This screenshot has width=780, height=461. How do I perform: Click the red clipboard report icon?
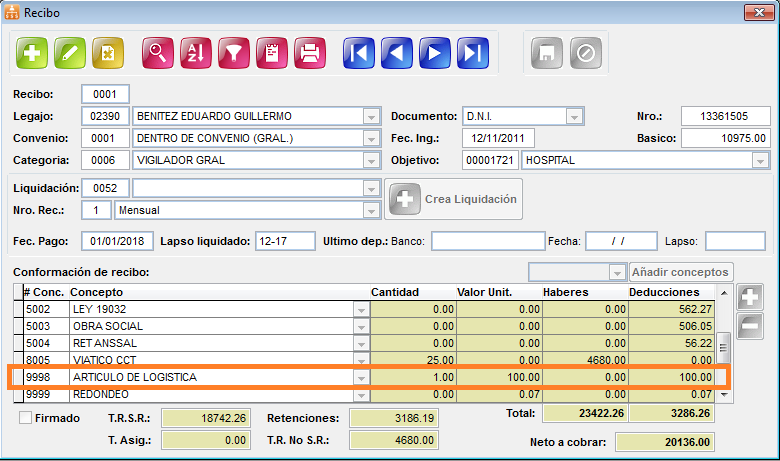(x=272, y=53)
